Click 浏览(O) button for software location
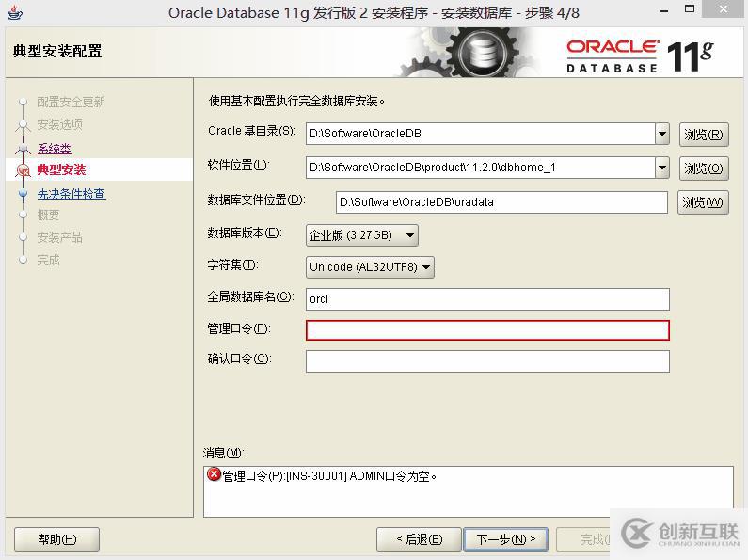748x560 pixels. coord(704,168)
